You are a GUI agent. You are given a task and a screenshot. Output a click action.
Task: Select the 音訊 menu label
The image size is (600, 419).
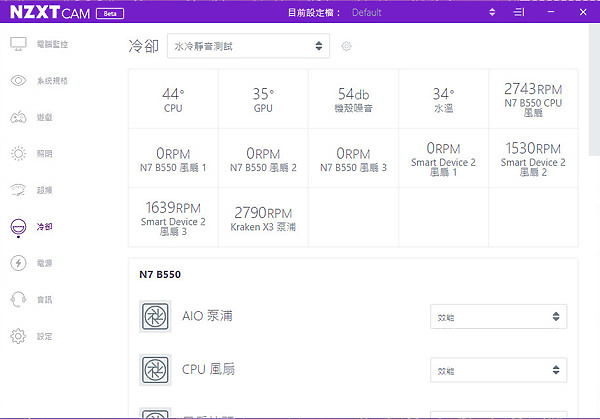[44, 300]
